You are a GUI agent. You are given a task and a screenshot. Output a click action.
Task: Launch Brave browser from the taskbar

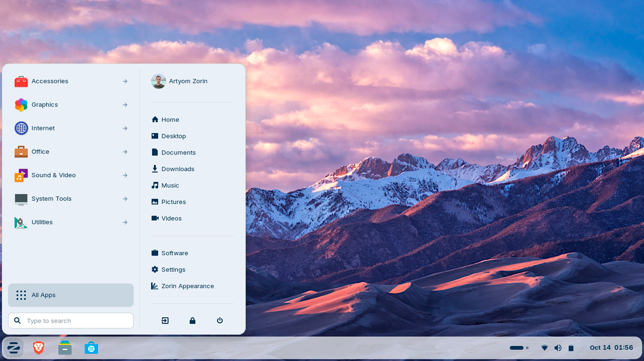coord(38,348)
